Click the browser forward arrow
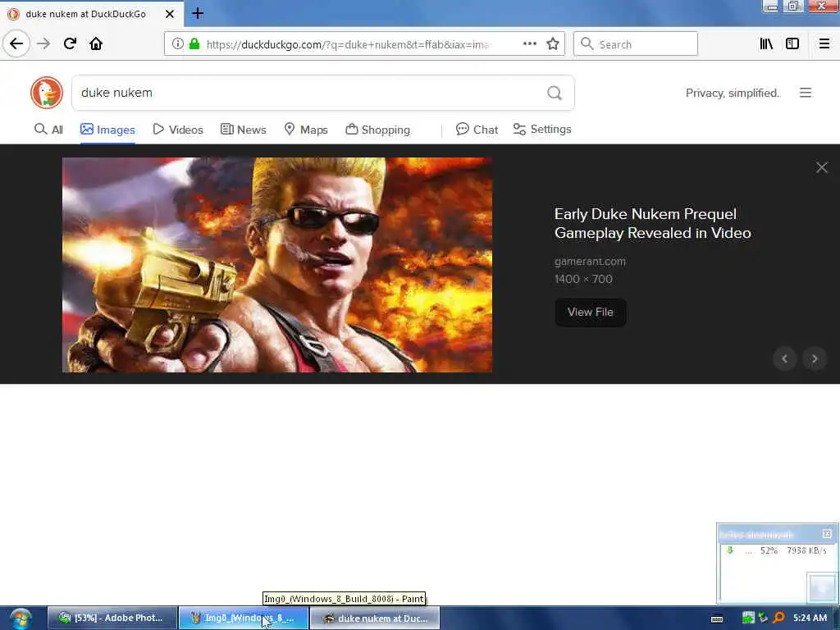The height and width of the screenshot is (630, 840). tap(43, 43)
